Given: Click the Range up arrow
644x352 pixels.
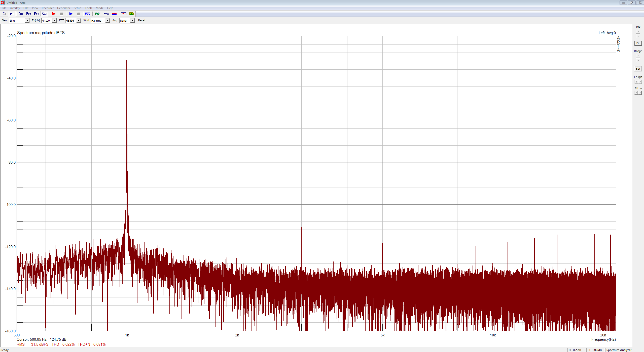Looking at the screenshot, I should click(x=638, y=56).
